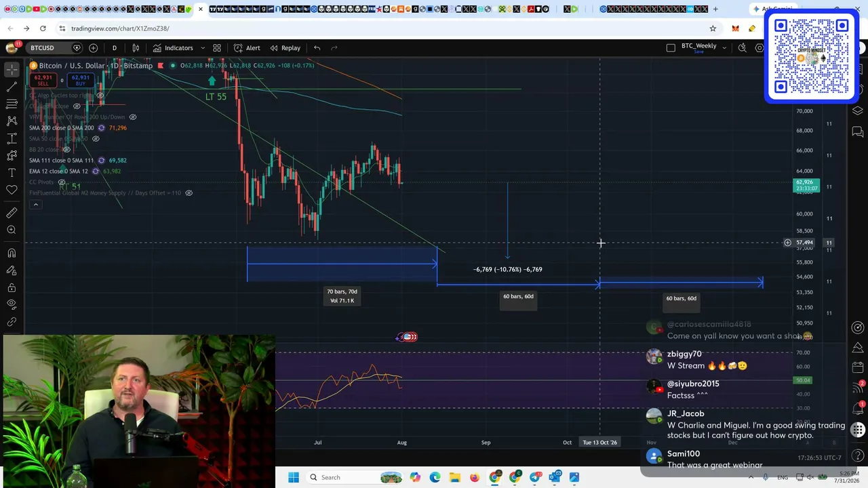
Task: Show the BB 20 close indicator
Action: (68, 150)
